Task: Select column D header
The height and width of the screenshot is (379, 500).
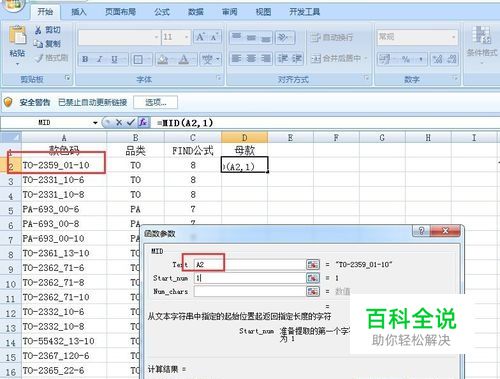Action: (x=244, y=138)
